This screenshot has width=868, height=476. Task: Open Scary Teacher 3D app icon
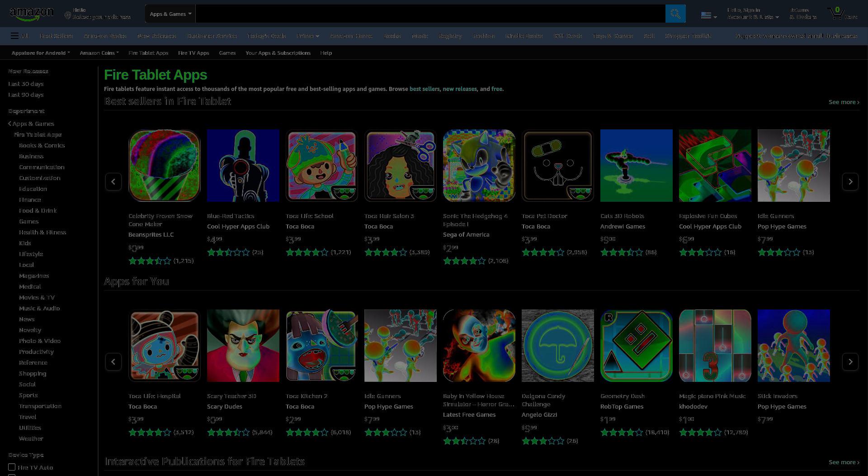243,346
